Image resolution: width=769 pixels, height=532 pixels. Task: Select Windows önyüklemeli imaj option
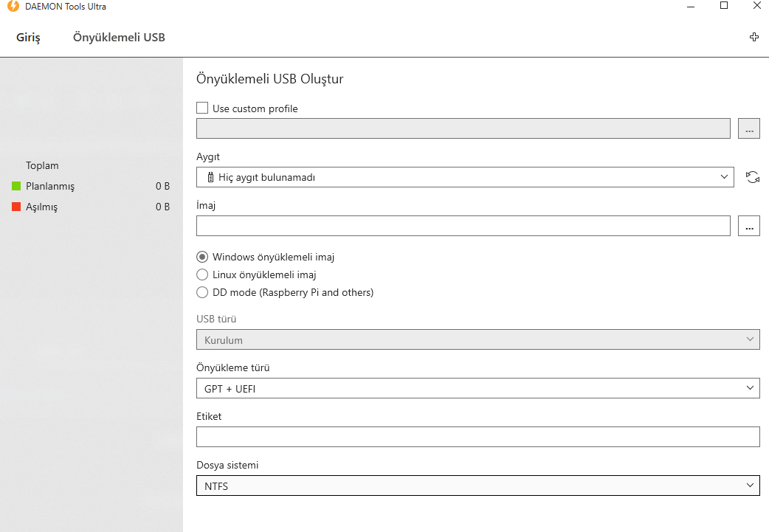202,258
